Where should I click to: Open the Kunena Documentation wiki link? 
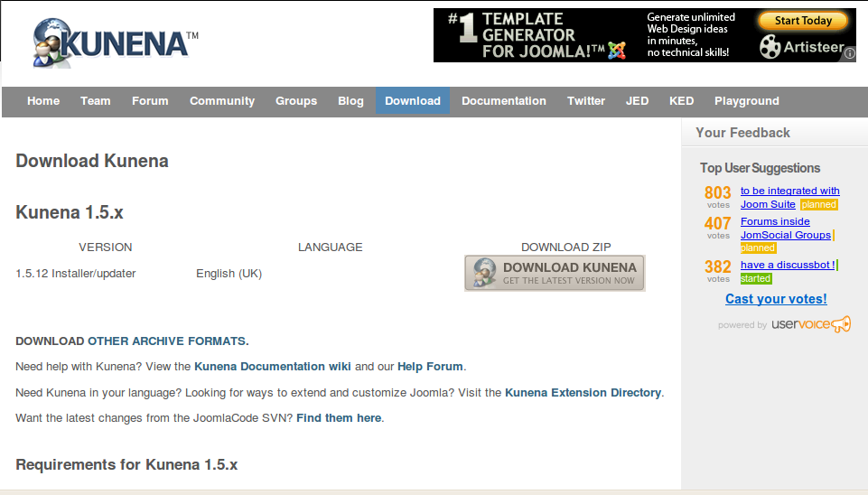pos(272,367)
